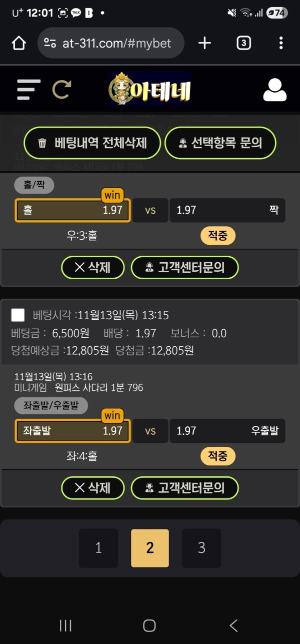Refresh the page with the reload icon
Viewport: 300px width, 644px height.
click(x=62, y=89)
